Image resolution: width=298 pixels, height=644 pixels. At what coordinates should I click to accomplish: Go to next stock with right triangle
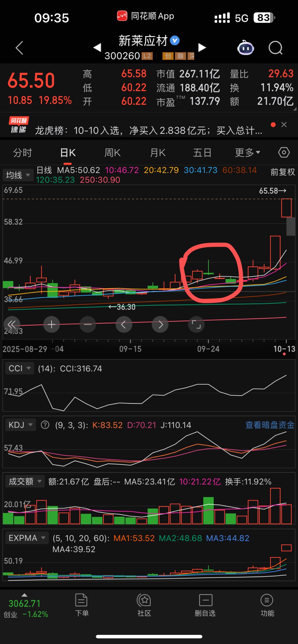pos(202,48)
